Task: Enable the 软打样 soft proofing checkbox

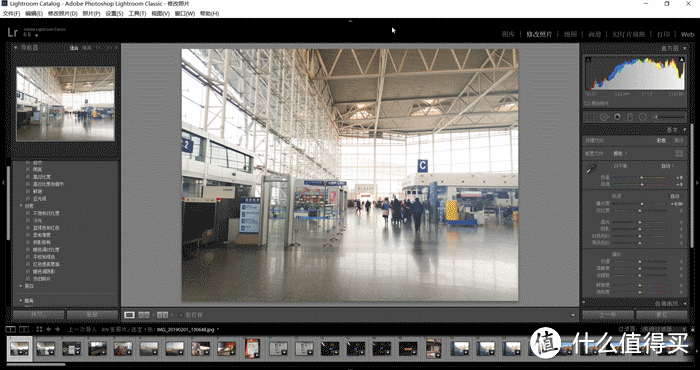Action: coord(181,315)
